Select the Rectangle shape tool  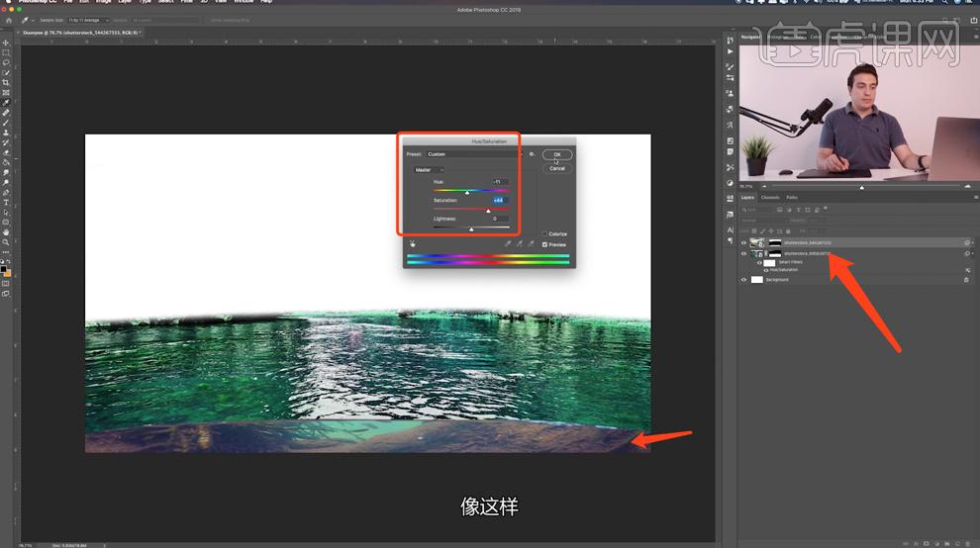[x=6, y=224]
